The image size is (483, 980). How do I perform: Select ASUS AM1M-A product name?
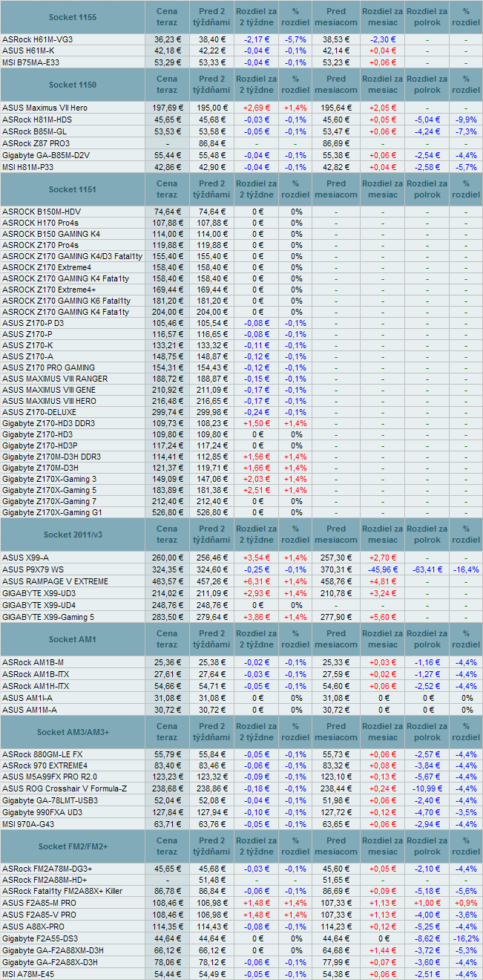click(28, 710)
